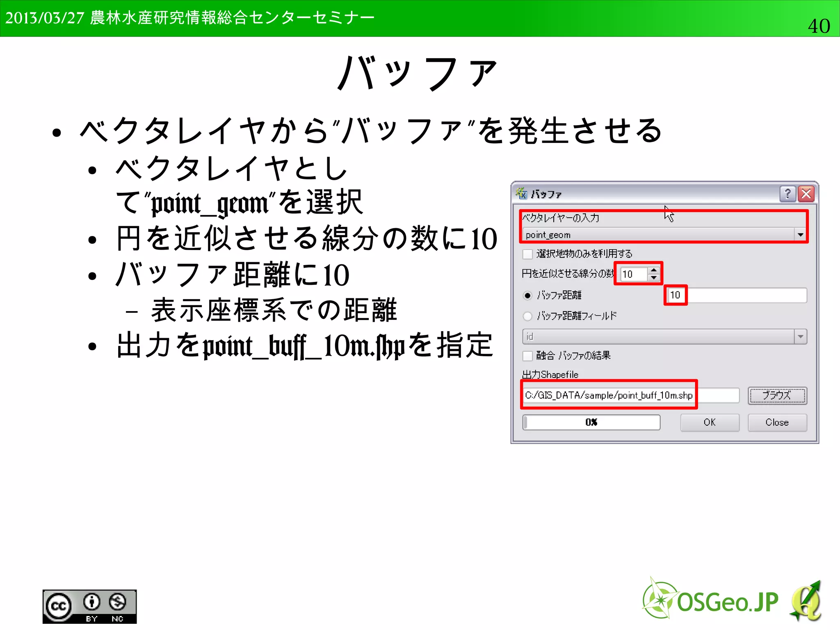840x630 pixels.
Task: Click the ベクタレイヤーの入力 label
Action: click(561, 218)
